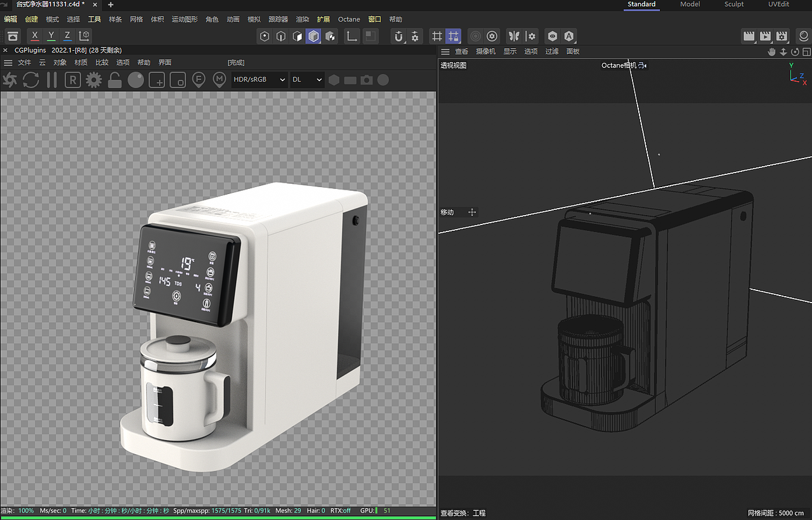Open the Octane menu in menu bar

(349, 20)
